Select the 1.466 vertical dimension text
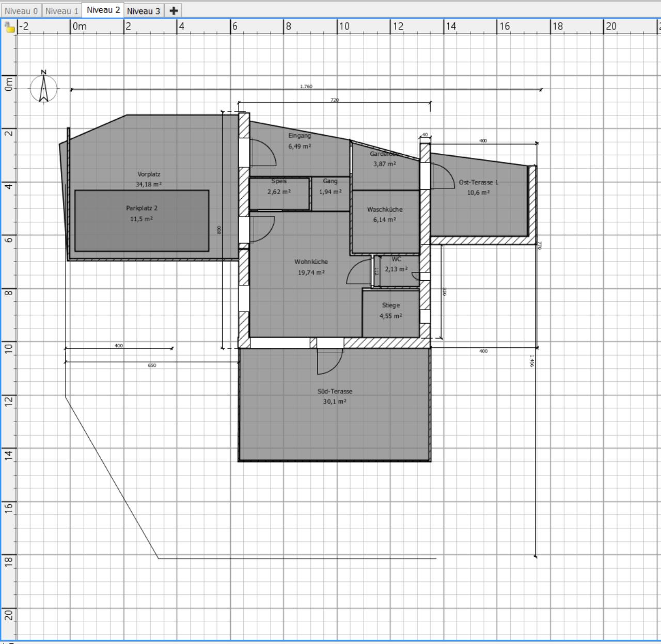This screenshot has height=644, width=661. [532, 360]
